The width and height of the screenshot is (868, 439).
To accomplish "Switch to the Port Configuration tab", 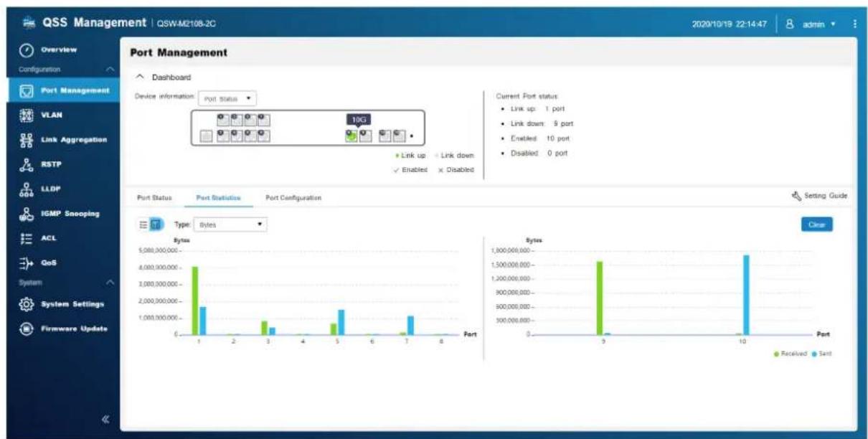I will pos(293,197).
